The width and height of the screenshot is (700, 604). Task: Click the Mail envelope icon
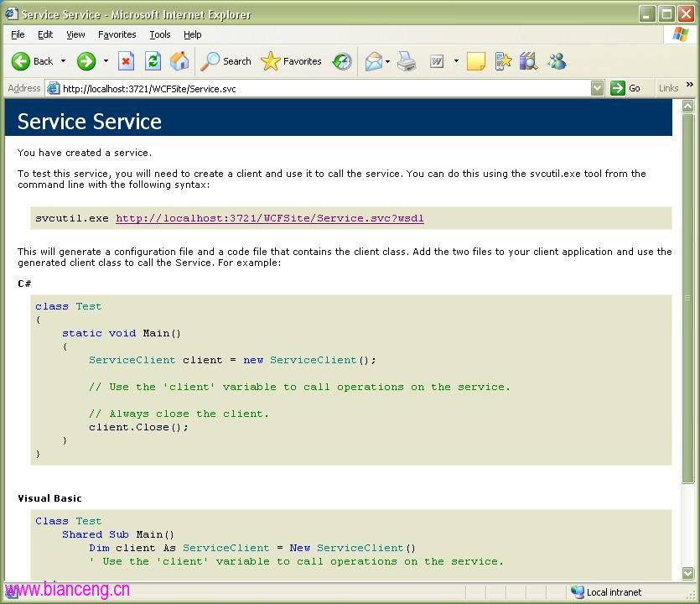coord(374,61)
